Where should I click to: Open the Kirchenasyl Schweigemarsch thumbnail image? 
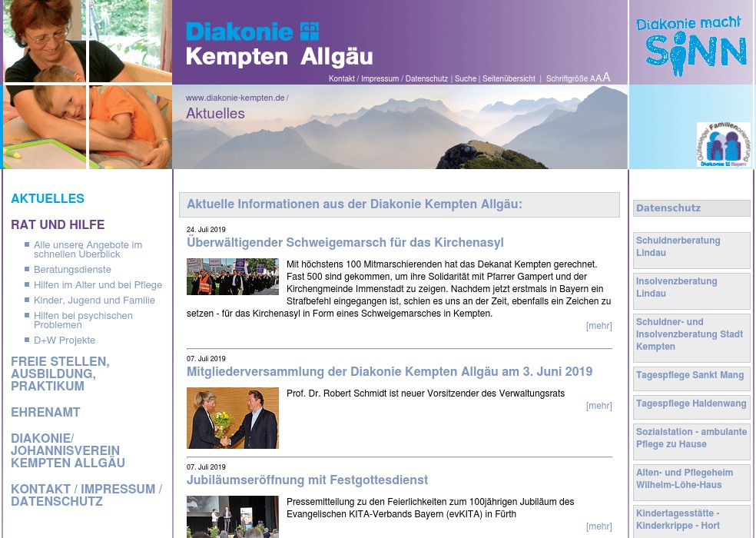pos(232,277)
